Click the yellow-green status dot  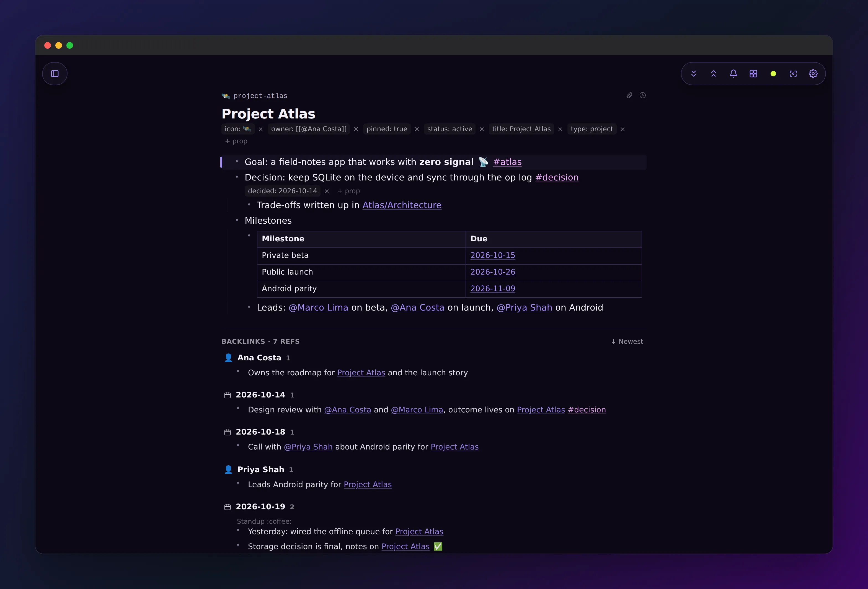[x=773, y=74]
